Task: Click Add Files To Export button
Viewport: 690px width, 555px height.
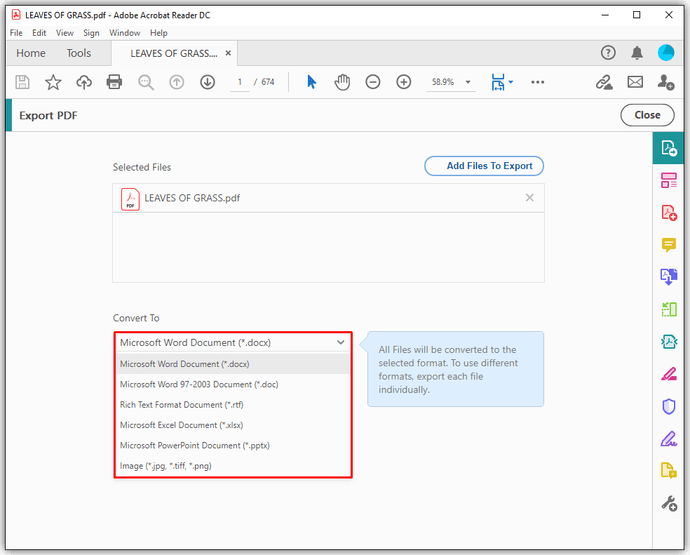Action: (484, 166)
